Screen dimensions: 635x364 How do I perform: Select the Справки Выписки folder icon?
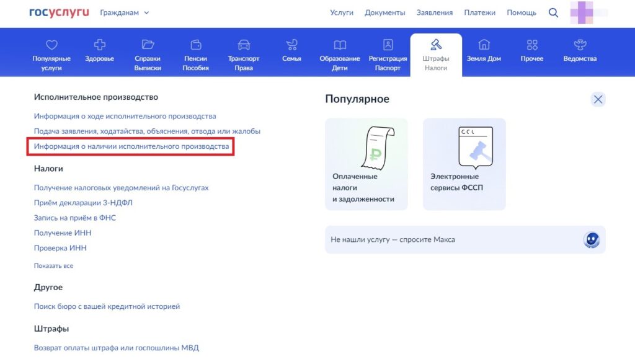(x=148, y=45)
